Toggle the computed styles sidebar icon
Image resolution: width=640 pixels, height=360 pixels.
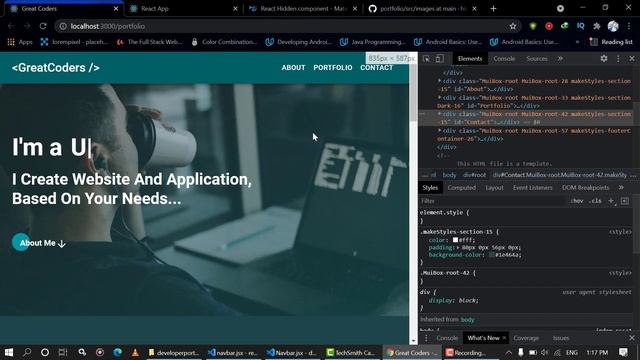(624, 201)
